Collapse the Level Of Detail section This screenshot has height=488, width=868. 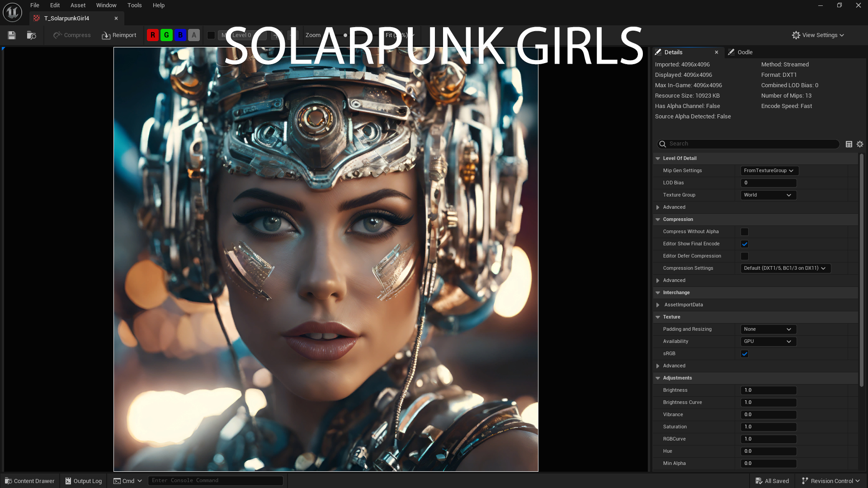[x=658, y=159]
